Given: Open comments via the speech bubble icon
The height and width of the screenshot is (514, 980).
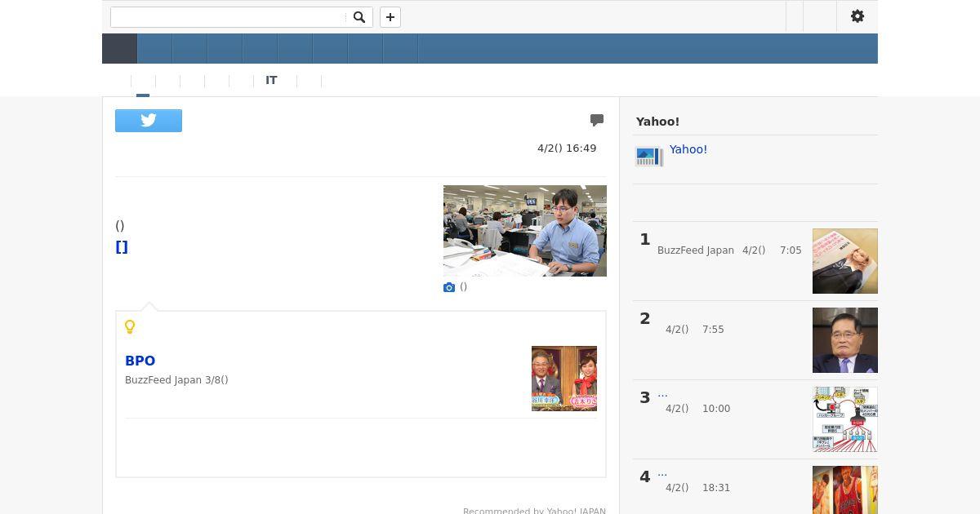Looking at the screenshot, I should pyautogui.click(x=597, y=120).
